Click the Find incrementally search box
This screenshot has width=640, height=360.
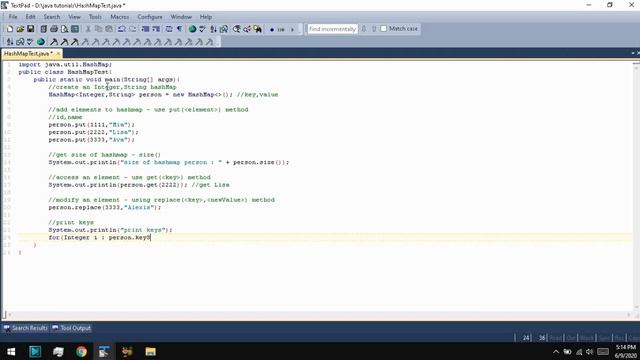pyautogui.click(x=332, y=29)
